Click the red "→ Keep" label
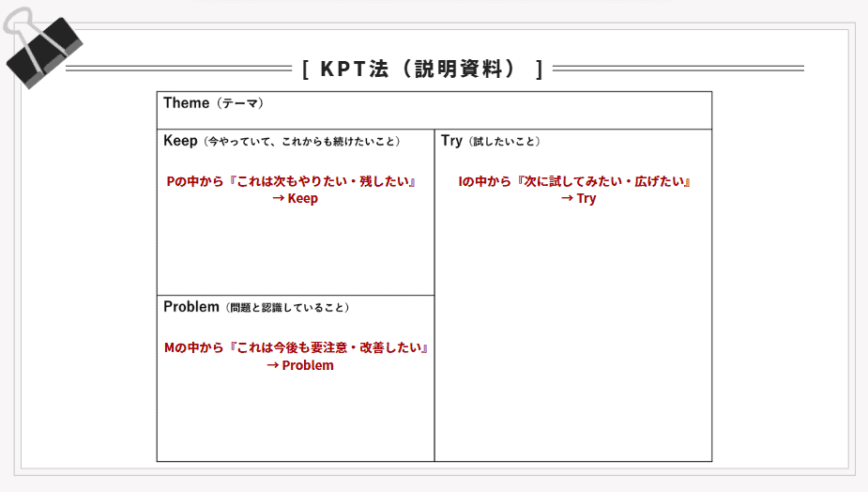This screenshot has height=492, width=868. (x=295, y=198)
